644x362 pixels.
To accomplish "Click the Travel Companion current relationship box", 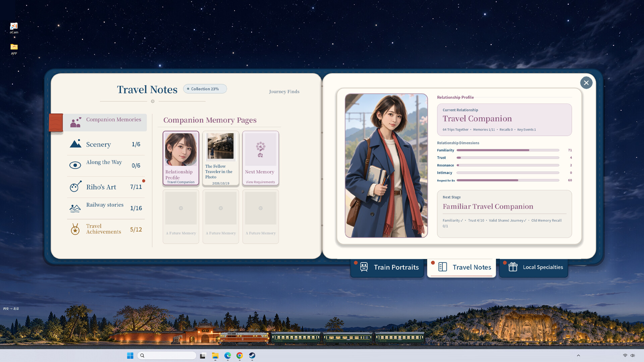I will pyautogui.click(x=504, y=120).
